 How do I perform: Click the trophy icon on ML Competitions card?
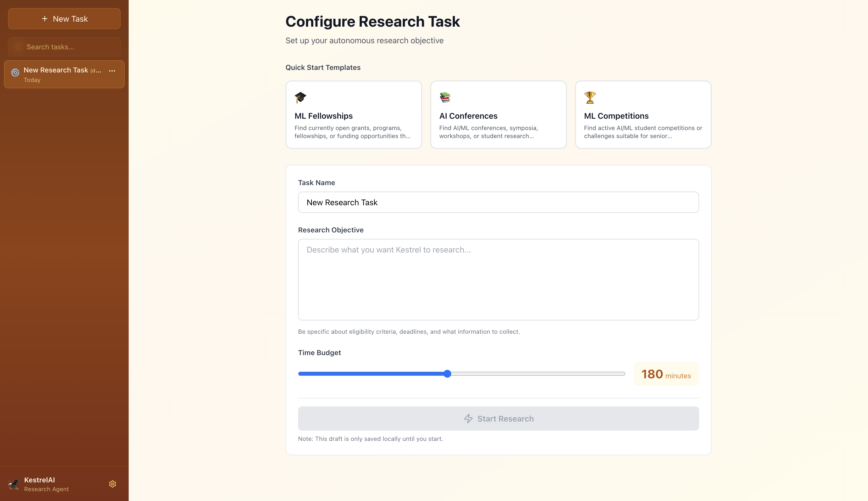[590, 97]
